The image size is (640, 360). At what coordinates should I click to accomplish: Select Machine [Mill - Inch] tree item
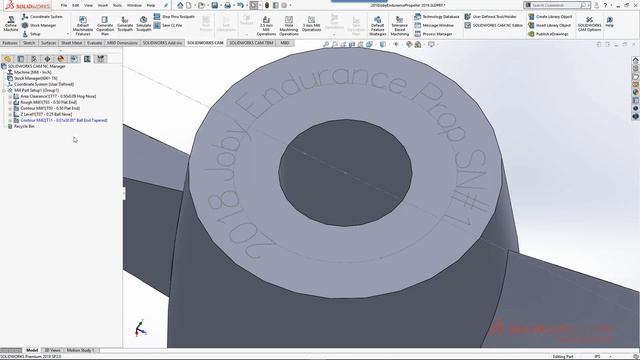tap(29, 72)
